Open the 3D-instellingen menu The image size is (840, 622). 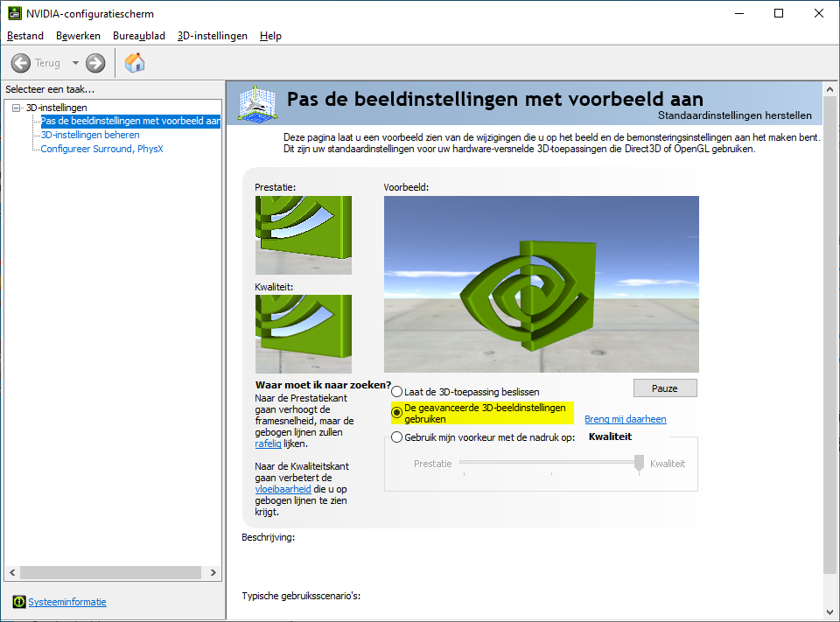212,36
